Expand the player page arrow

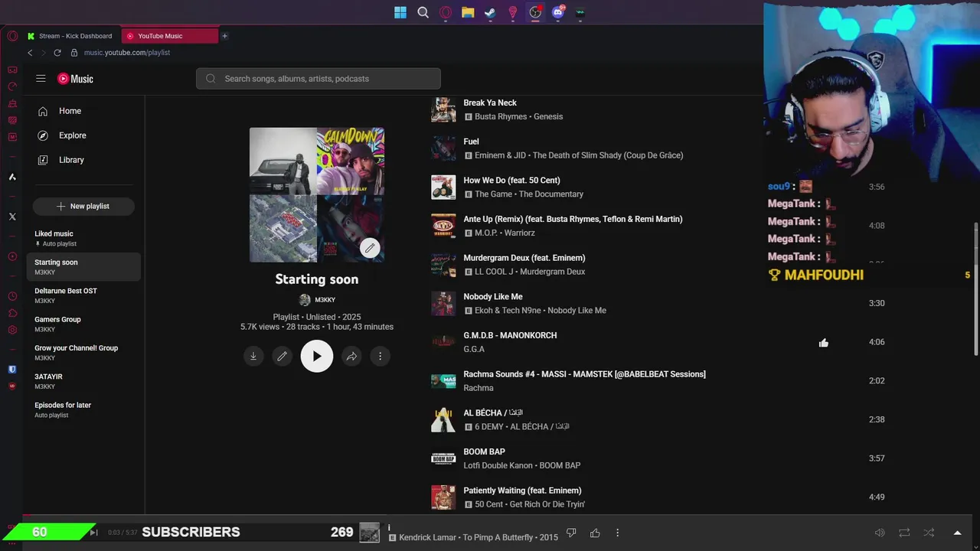coord(957,533)
